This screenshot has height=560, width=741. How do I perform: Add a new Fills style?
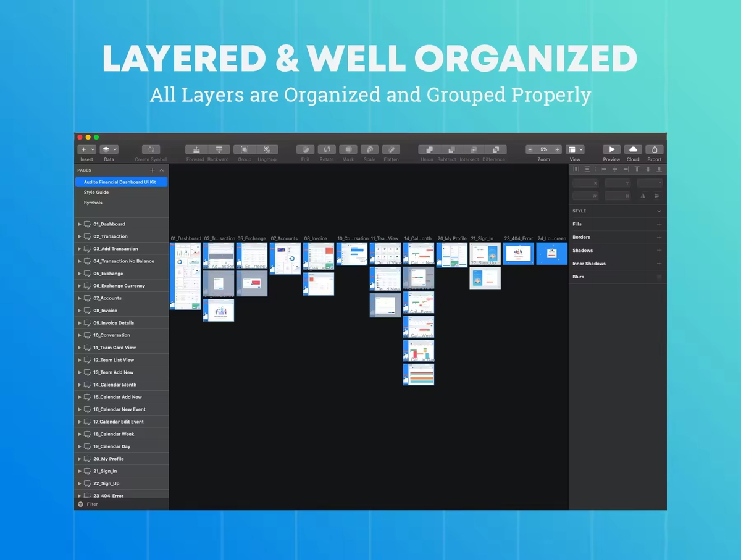659,224
